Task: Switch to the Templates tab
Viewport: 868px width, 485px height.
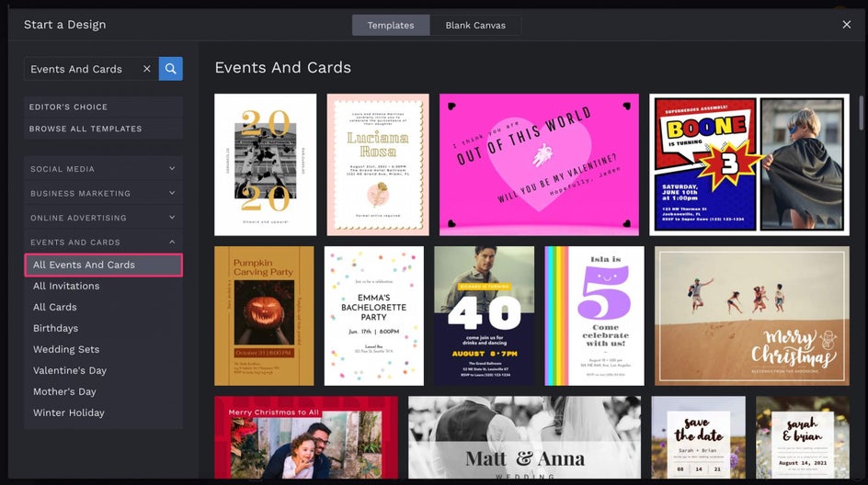Action: click(x=391, y=25)
